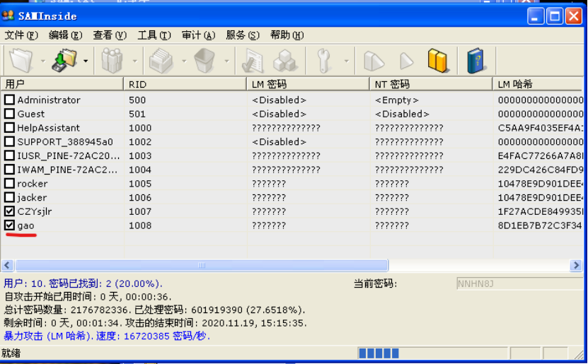588x364 pixels.
Task: Click the stacked cubes toolbar icon
Action: tap(285, 61)
